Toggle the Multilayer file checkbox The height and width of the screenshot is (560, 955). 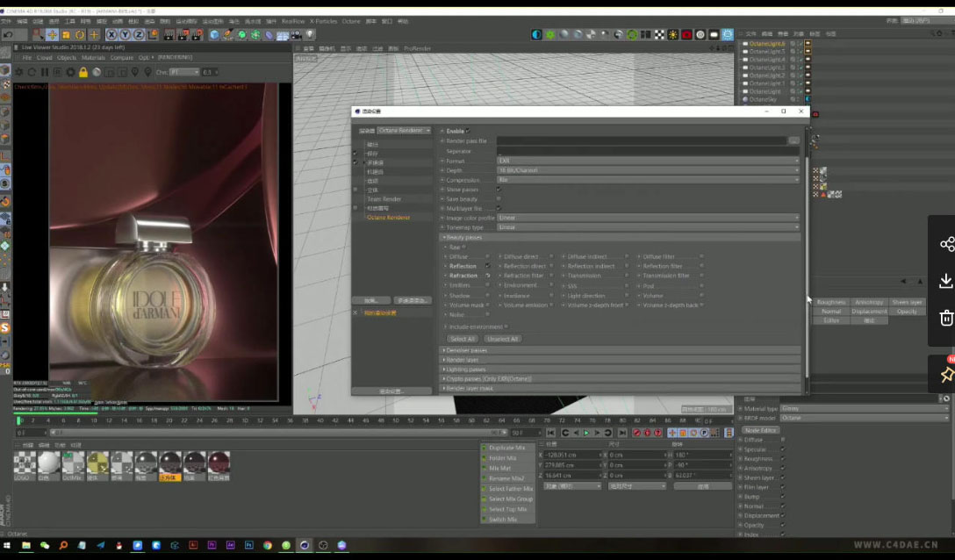pos(499,208)
